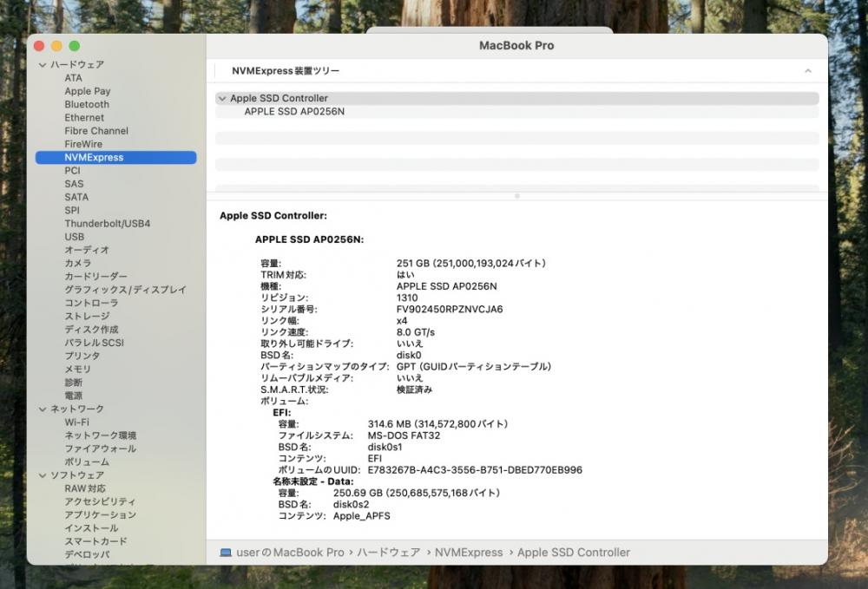Select アクセシビリティ in the sidebar

(x=100, y=502)
